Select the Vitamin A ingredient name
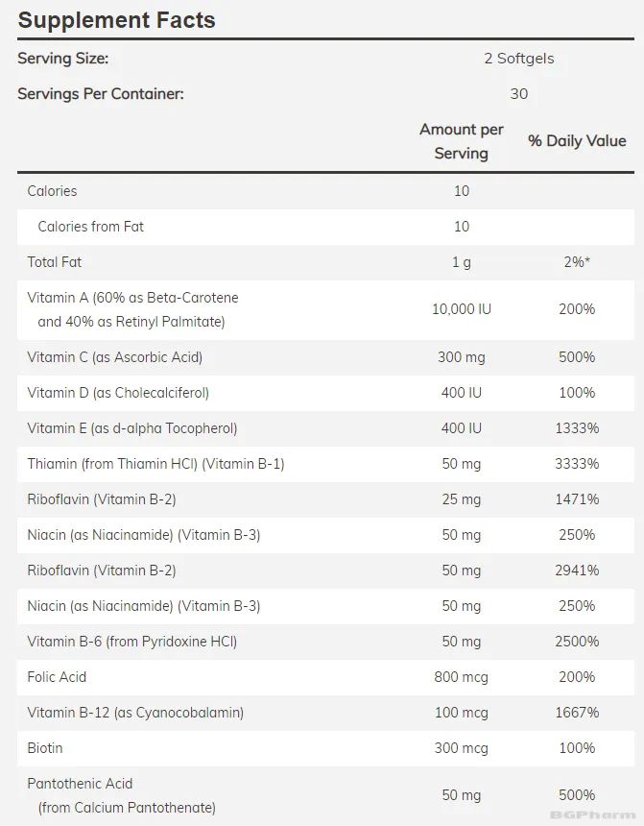 pos(132,309)
